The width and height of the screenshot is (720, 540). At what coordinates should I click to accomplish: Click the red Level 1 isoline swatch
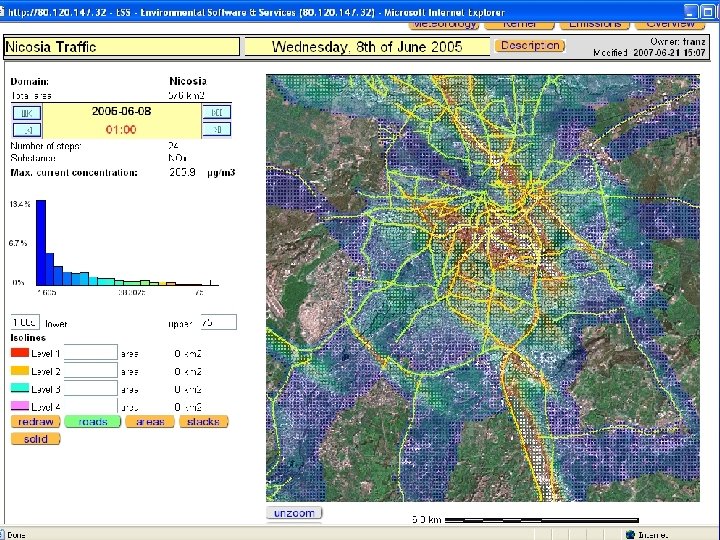tap(20, 353)
